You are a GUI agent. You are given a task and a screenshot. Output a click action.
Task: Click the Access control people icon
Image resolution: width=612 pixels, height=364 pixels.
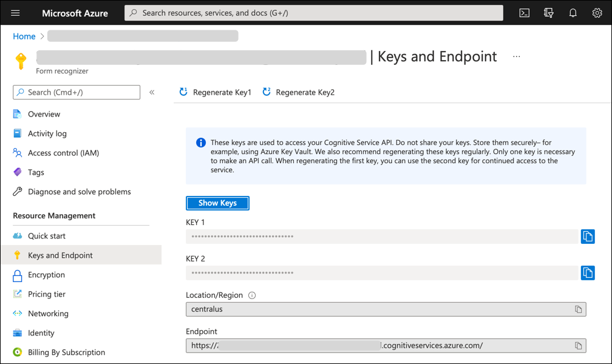click(x=17, y=152)
